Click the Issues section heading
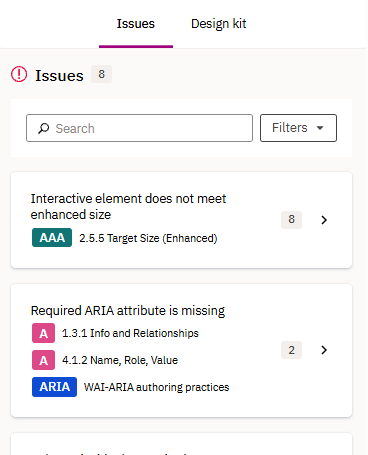Screen dimensions: 368x455 click(59, 75)
